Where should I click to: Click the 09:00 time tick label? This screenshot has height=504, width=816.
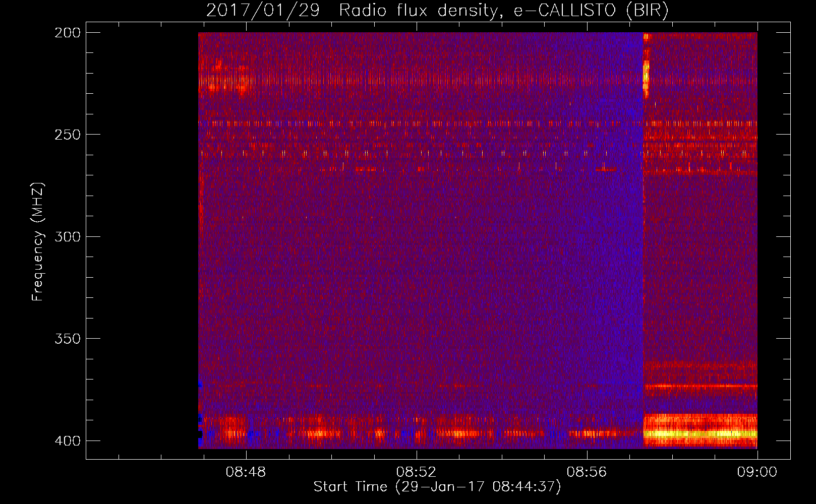[x=757, y=472]
